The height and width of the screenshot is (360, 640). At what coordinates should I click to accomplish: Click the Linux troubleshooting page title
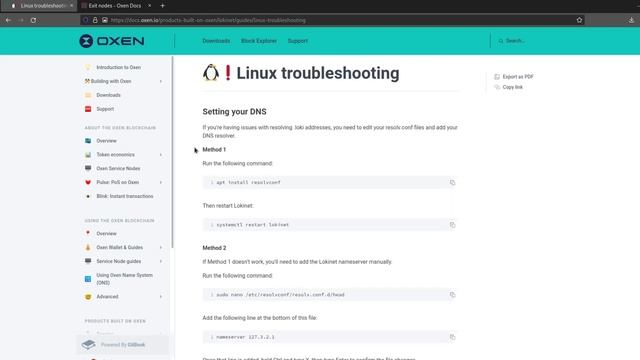click(x=318, y=73)
